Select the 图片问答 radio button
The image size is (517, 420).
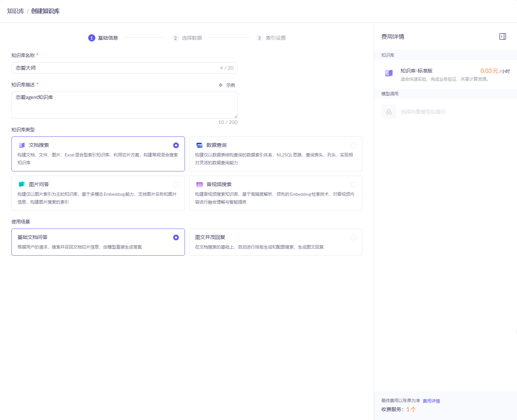[x=176, y=185]
